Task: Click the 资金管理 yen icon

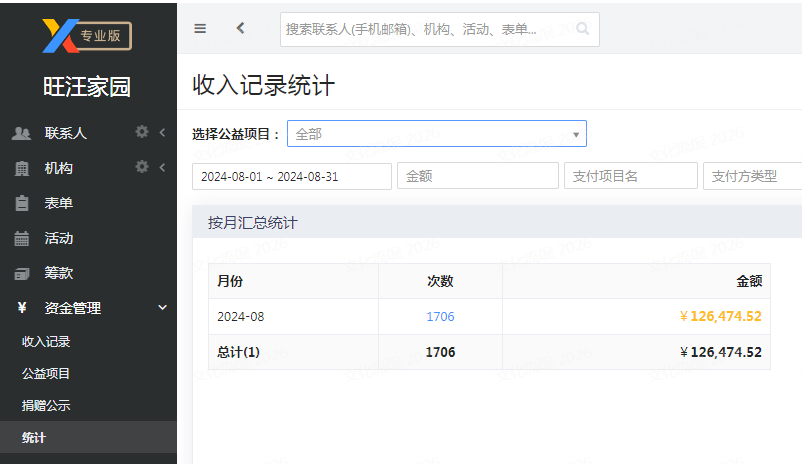Action: pyautogui.click(x=21, y=307)
